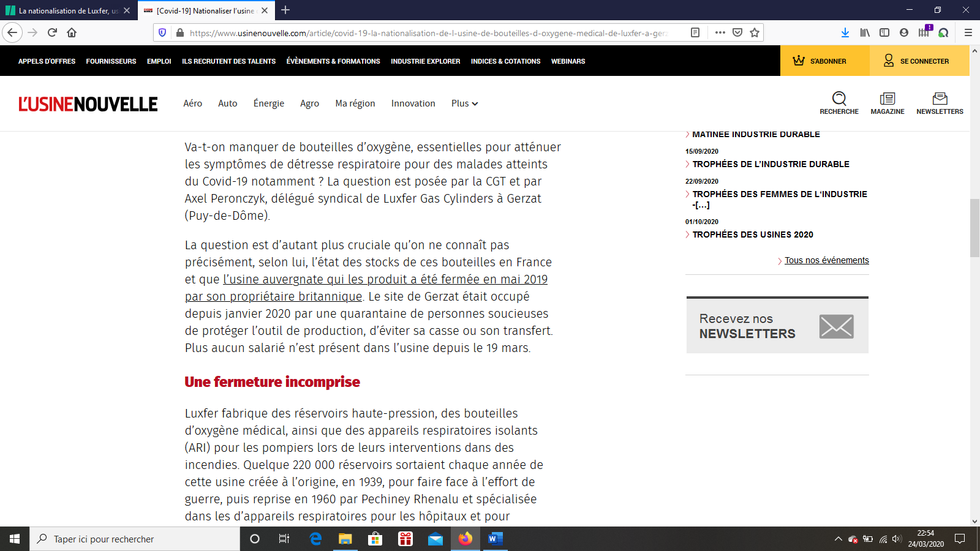Open TROPHÉES DES FEMMES DE L'INDUSTRIE event
This screenshot has height=551, width=980.
(x=780, y=199)
